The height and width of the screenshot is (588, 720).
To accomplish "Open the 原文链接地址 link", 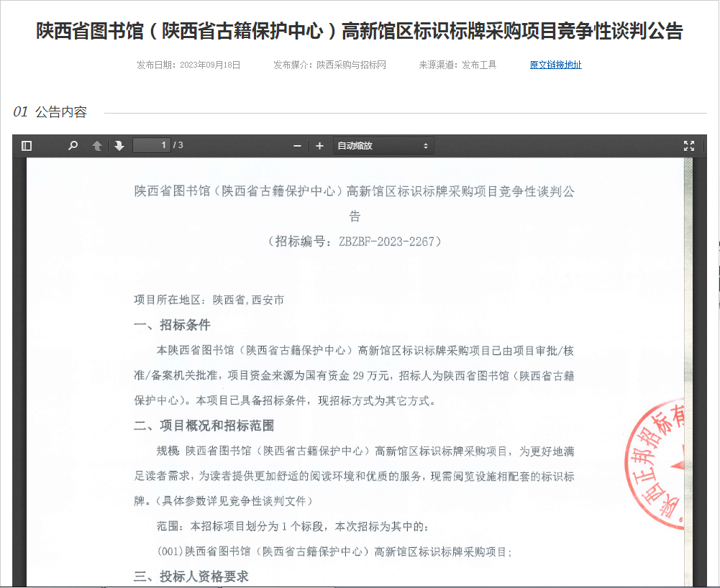I will point(555,65).
